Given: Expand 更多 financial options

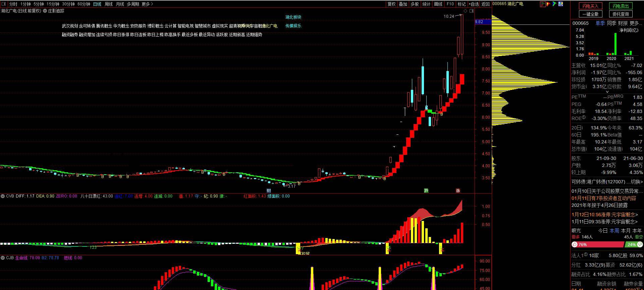Looking at the screenshot, I should [x=636, y=23].
